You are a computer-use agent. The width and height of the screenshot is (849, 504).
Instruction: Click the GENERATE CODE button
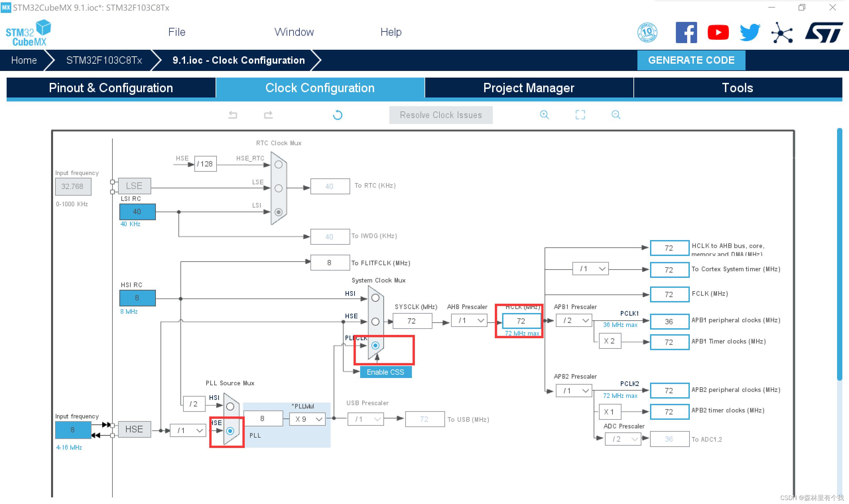pyautogui.click(x=691, y=60)
